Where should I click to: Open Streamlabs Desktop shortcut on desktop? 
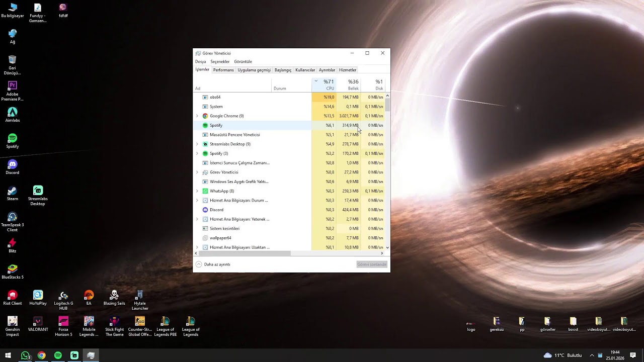38,196
